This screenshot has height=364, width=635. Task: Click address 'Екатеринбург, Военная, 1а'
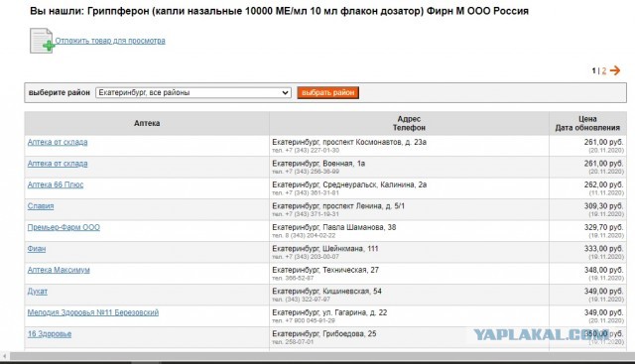pyautogui.click(x=318, y=164)
